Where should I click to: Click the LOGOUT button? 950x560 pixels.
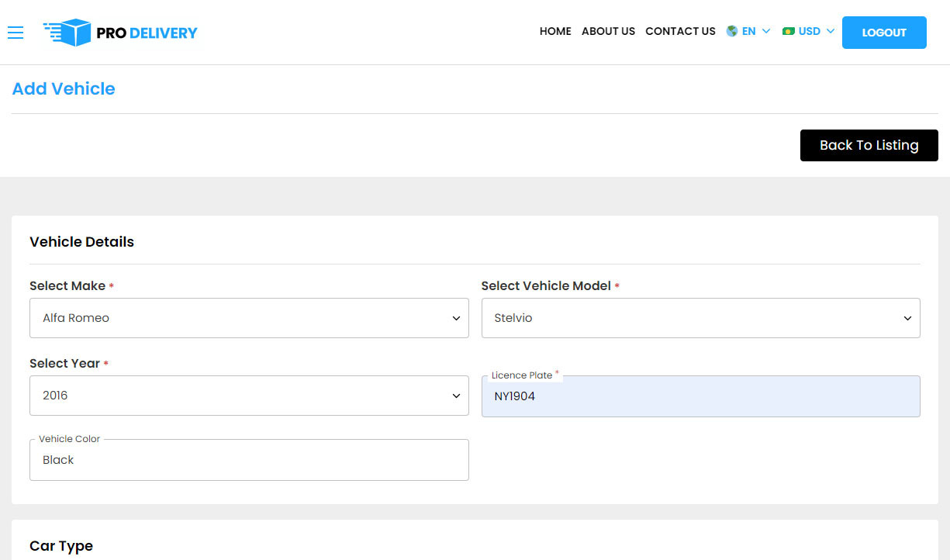(884, 33)
